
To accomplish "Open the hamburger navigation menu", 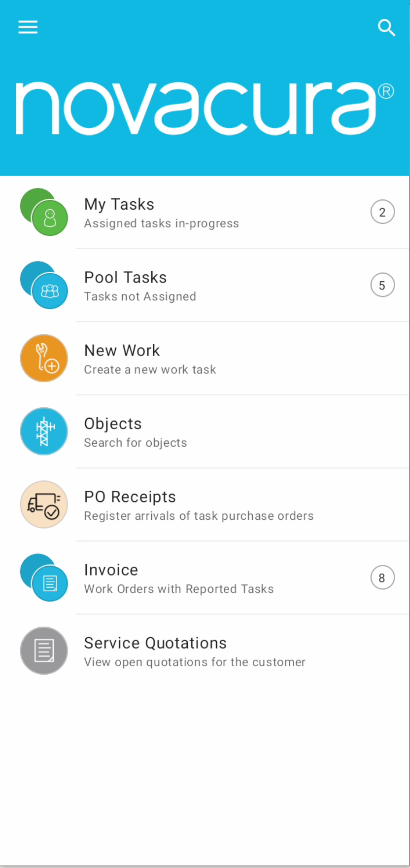I will click(28, 27).
